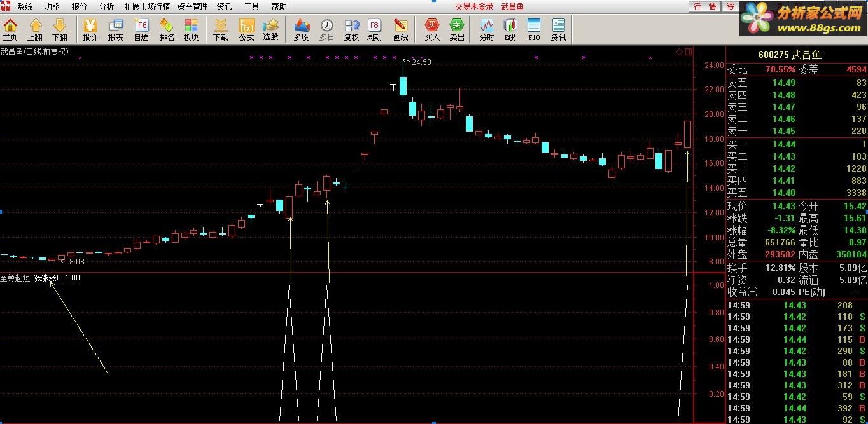Open the 分析 menu
The image size is (868, 424).
pyautogui.click(x=107, y=6)
